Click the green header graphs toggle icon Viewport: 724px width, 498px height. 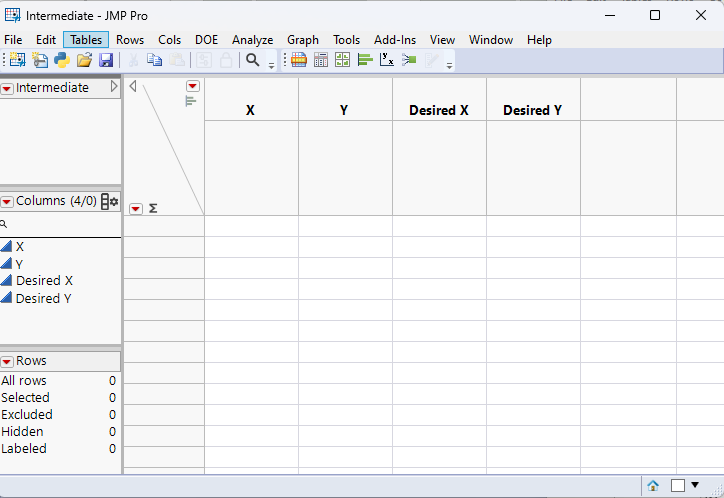190,102
